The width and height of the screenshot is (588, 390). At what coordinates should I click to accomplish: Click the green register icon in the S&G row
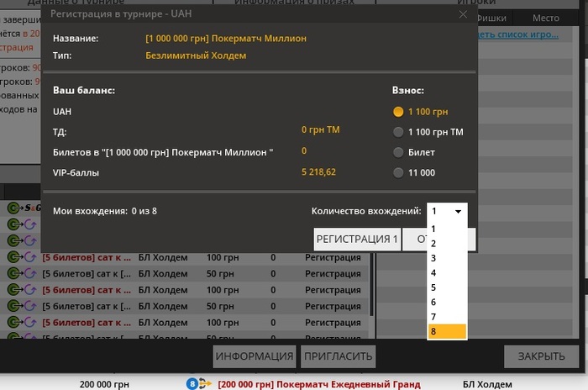(15, 208)
